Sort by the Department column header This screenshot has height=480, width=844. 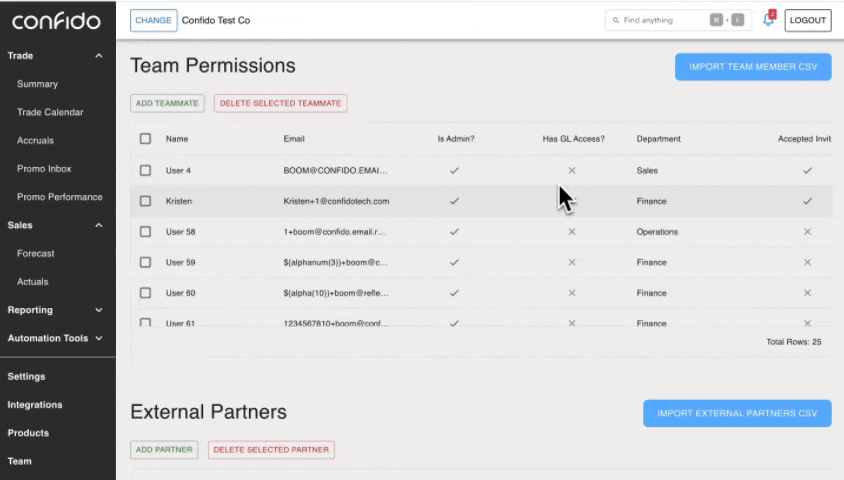click(x=658, y=139)
